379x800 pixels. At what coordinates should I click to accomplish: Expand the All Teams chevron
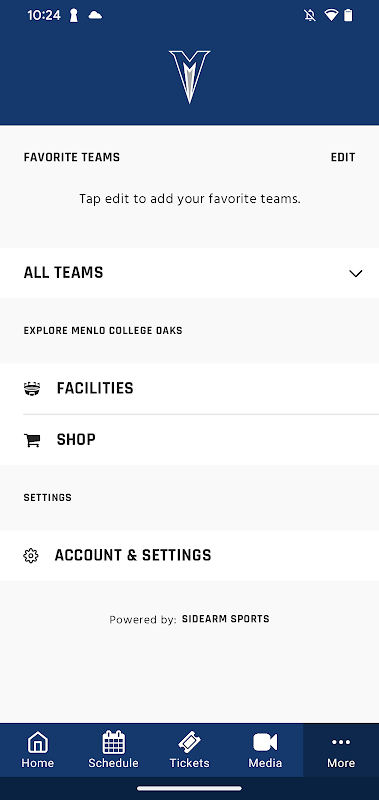[355, 273]
